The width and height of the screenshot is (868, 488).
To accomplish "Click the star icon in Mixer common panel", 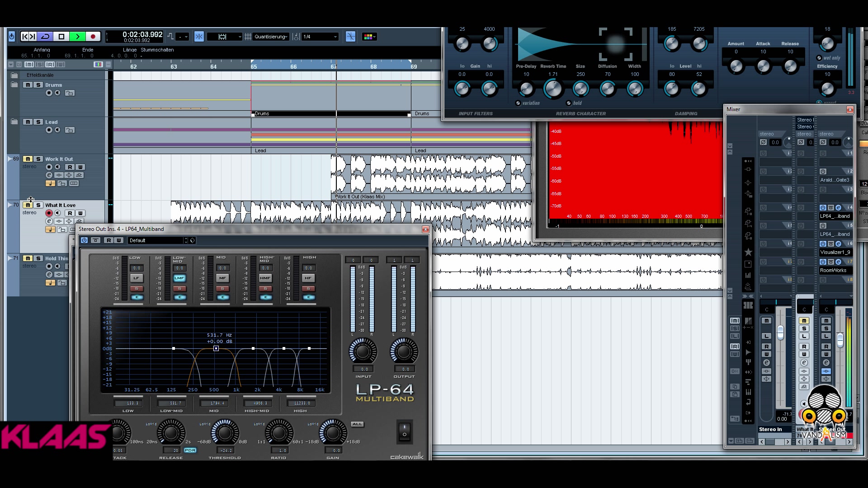I will tap(748, 252).
